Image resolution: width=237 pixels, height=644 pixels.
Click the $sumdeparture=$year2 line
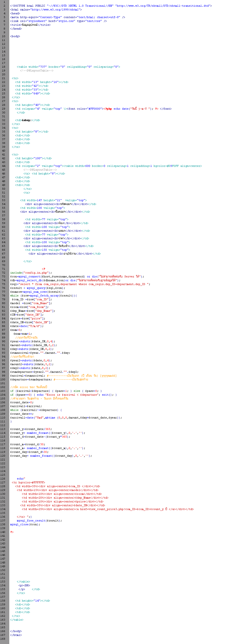pos(45,372)
